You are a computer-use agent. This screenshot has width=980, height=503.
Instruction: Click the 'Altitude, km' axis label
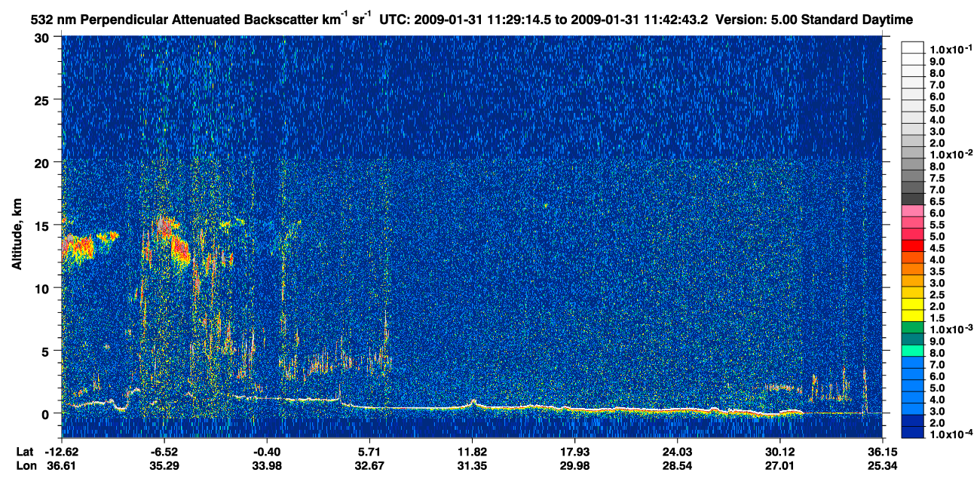tap(17, 235)
